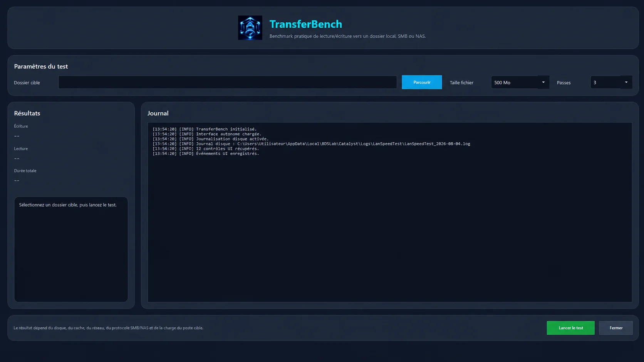Click the 'Journalisation disque activée.' log line
Image resolution: width=644 pixels, height=362 pixels.
(x=211, y=139)
